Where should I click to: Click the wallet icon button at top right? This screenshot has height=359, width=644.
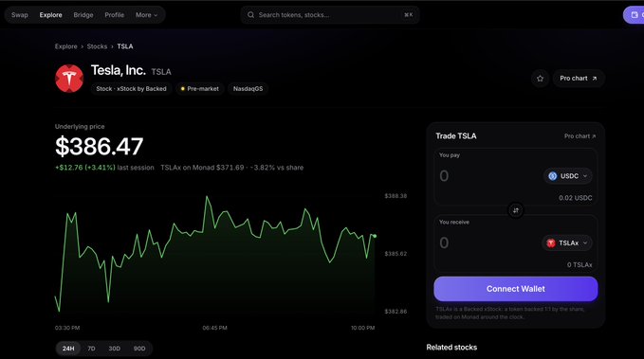click(635, 15)
